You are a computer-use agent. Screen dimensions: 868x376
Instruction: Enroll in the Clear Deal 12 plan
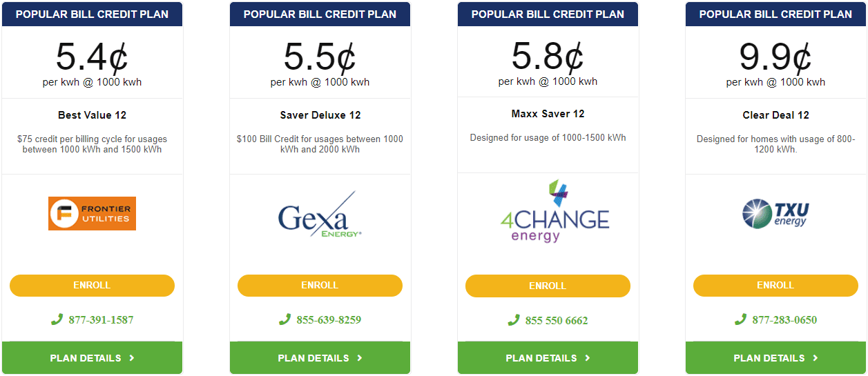tap(775, 286)
